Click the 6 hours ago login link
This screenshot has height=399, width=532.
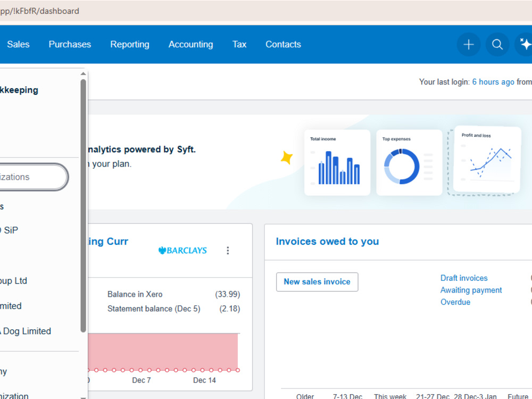(493, 82)
